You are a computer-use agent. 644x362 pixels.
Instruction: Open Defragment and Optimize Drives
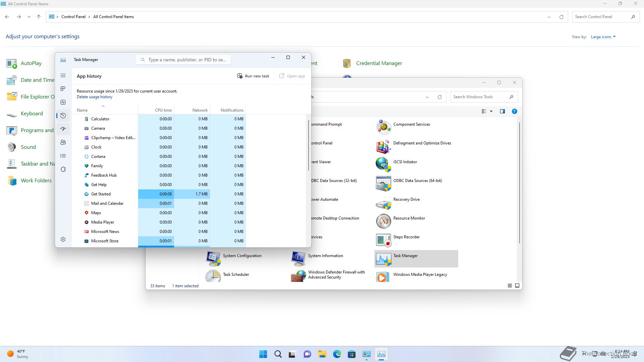416,146
